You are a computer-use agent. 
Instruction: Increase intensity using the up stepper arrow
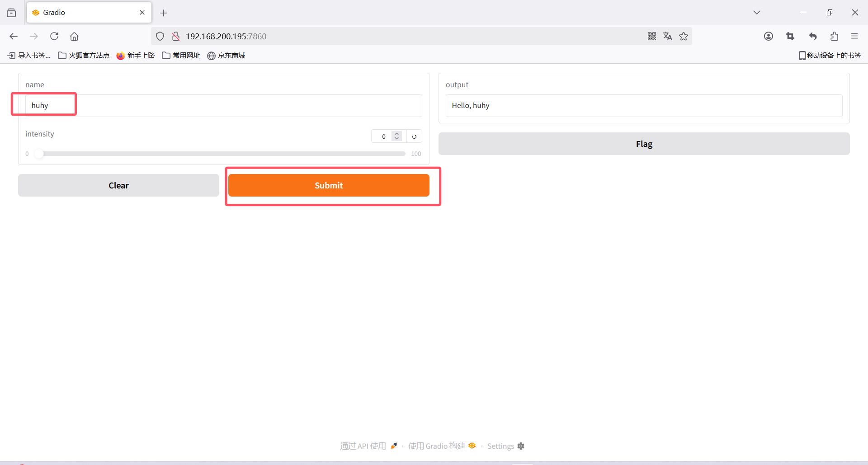point(397,134)
